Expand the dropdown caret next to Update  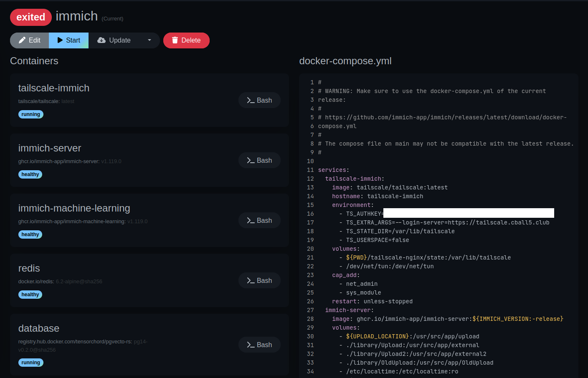point(150,40)
